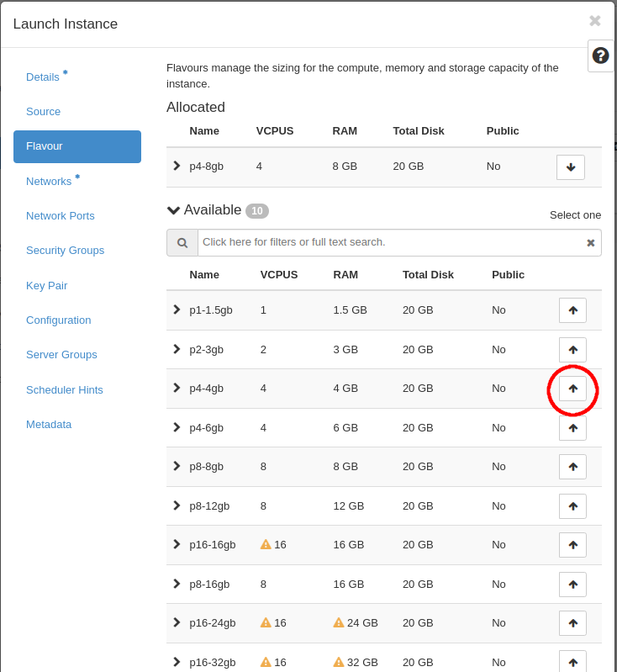
Task: Expand p8-16gb row details
Action: click(x=177, y=584)
